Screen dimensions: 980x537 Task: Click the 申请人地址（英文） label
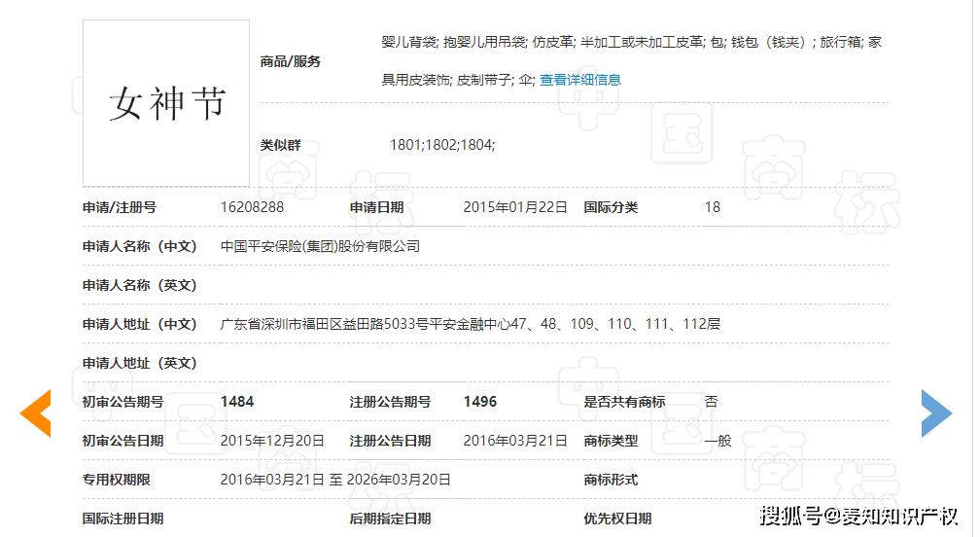pyautogui.click(x=140, y=363)
